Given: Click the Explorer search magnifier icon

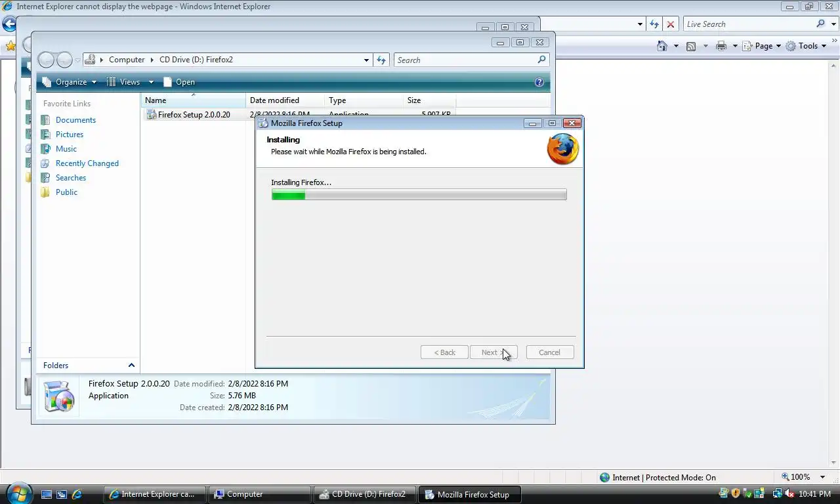Looking at the screenshot, I should (x=541, y=60).
